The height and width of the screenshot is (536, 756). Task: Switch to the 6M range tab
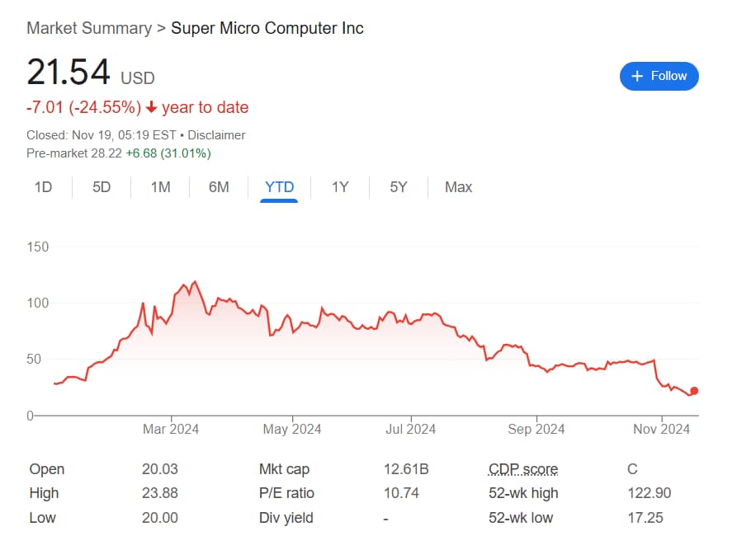(219, 187)
